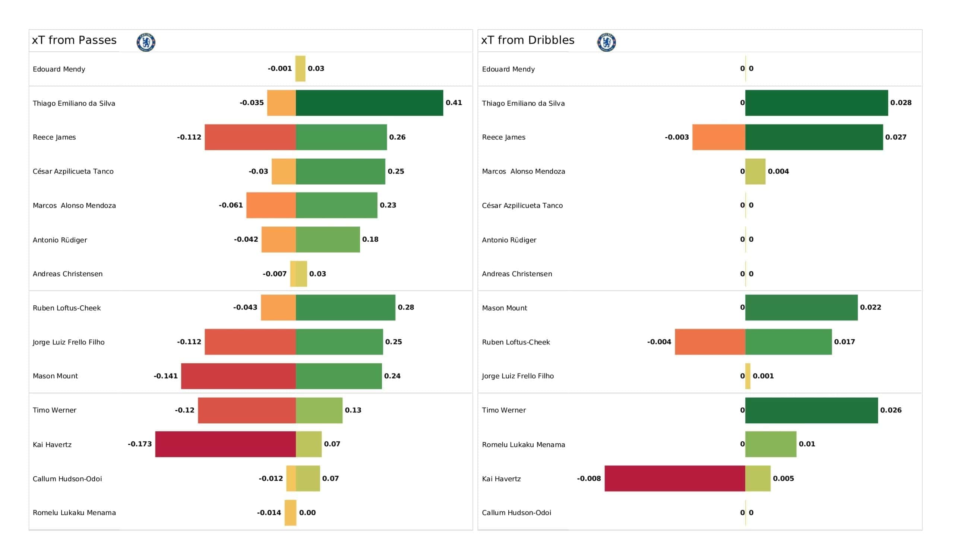Select Timo Werner's 0.026 green dribbles bar
The width and height of the screenshot is (954, 560).
coord(812,411)
